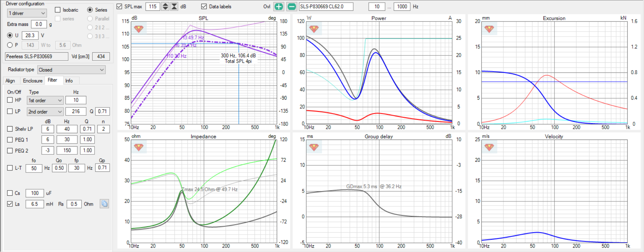Click the SPL max auto-fit hourglass icon
This screenshot has height=252, width=644.
pos(174,6)
